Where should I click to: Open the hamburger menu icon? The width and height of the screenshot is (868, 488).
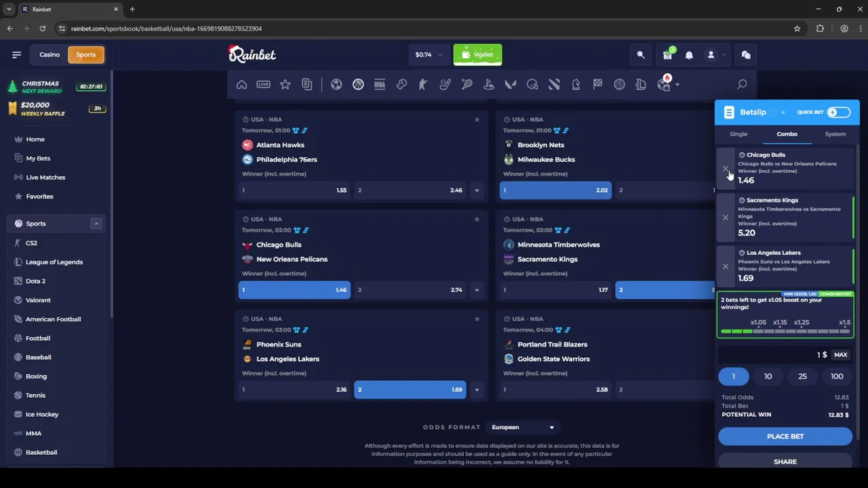point(16,55)
